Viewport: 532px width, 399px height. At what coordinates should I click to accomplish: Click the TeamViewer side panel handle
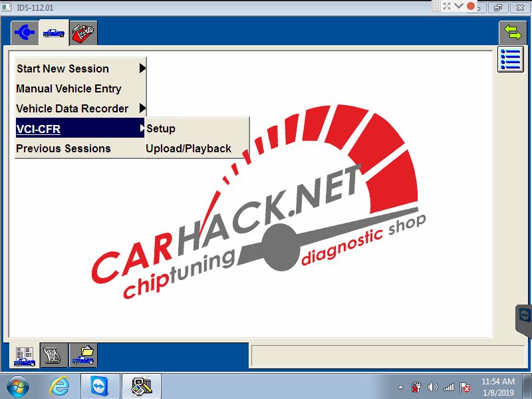pyautogui.click(x=524, y=321)
